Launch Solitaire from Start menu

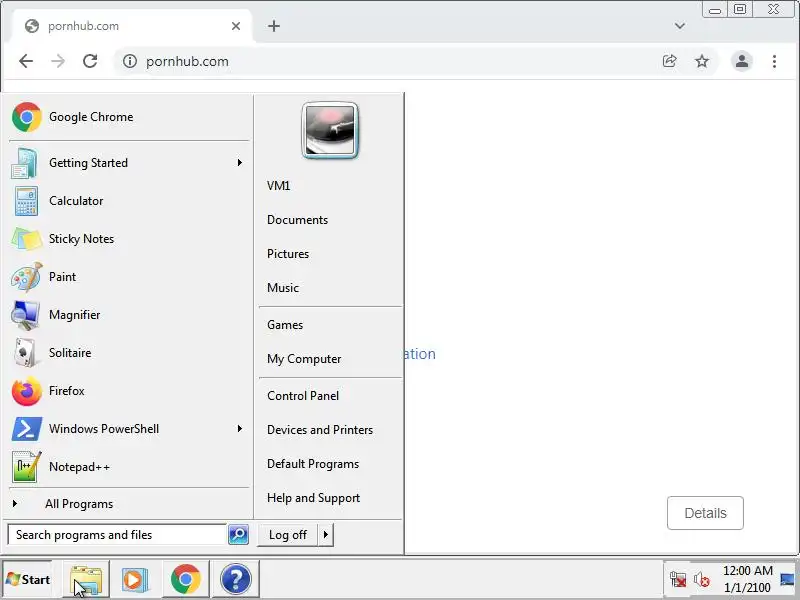[129, 353]
